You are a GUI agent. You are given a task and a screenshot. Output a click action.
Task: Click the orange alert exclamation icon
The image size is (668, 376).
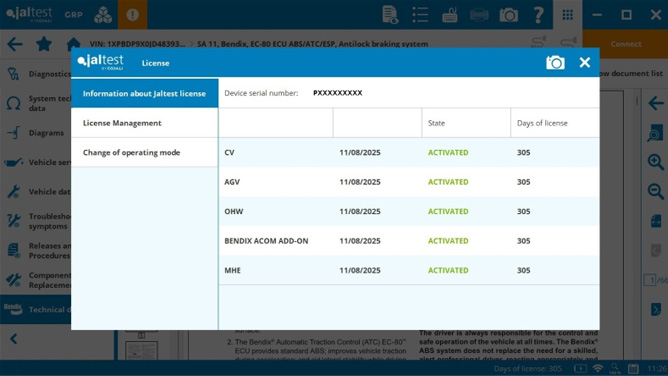[132, 14]
